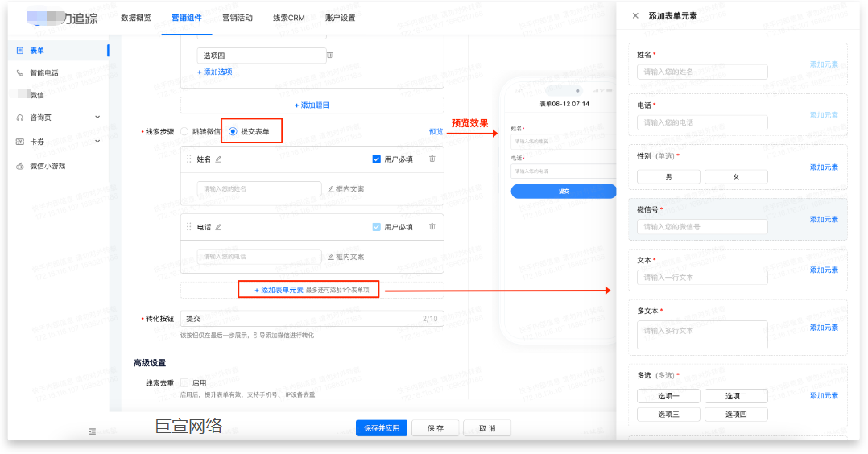Choose 选项三 in the 多选 element

click(x=668, y=414)
